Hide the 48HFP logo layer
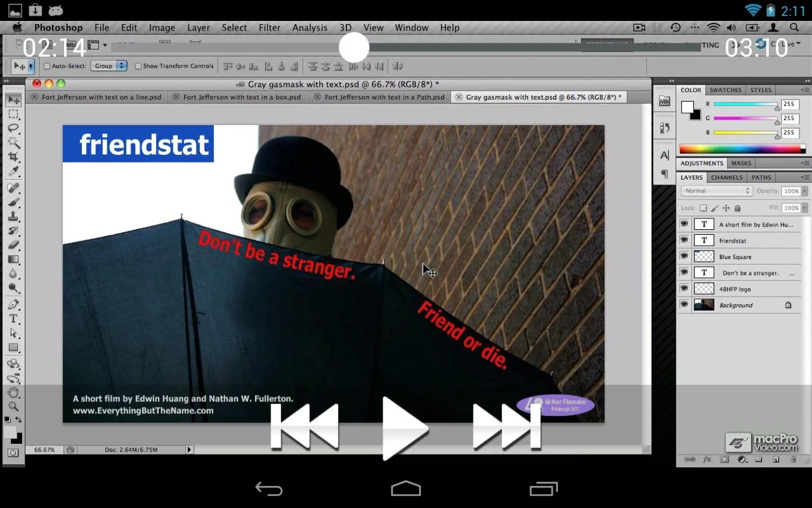812x508 pixels. click(684, 289)
